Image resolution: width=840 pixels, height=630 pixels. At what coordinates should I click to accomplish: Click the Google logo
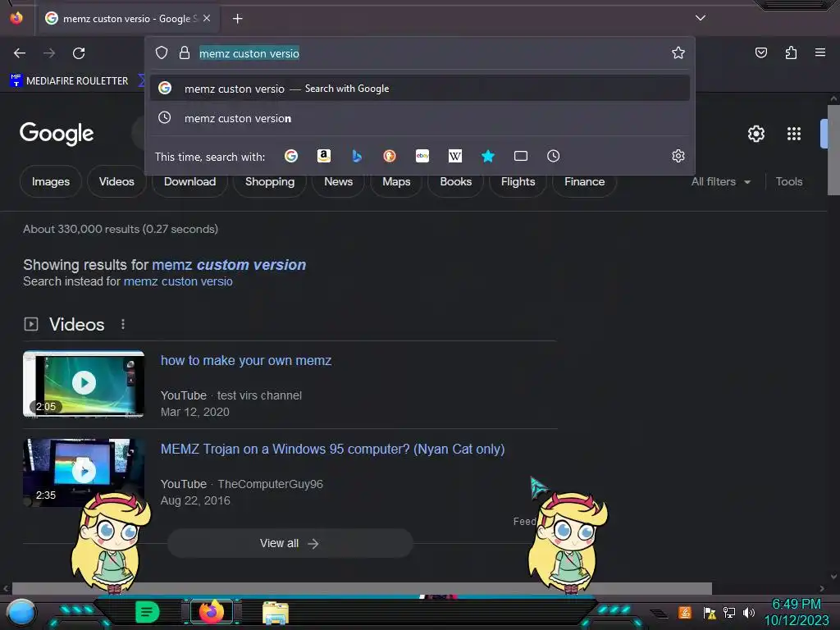tap(57, 134)
